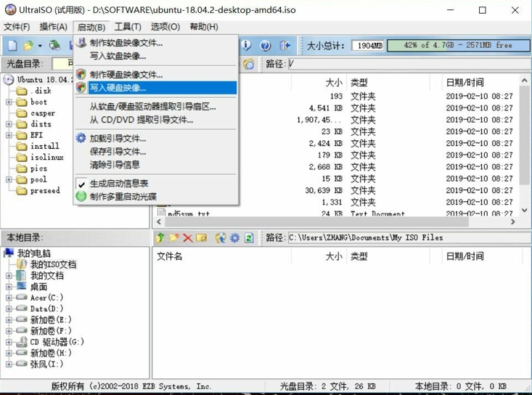Click the Exit door toolbar icon
This screenshot has width=532, height=395.
[285, 45]
